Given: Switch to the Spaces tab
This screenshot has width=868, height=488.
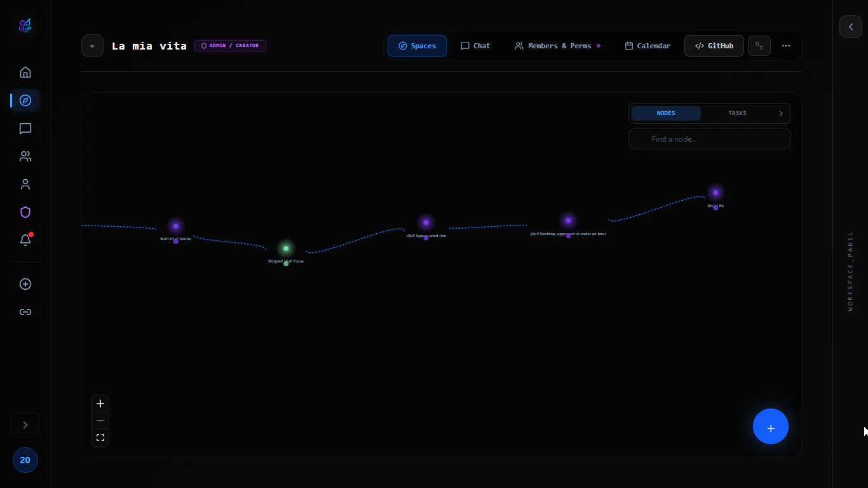Looking at the screenshot, I should click(x=417, y=46).
